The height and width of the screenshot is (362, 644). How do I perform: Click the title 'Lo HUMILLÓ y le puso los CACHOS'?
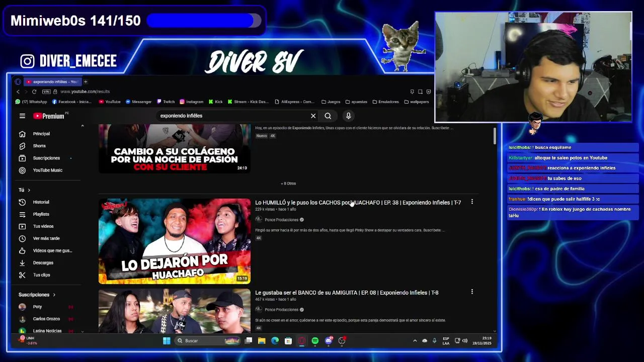(358, 203)
